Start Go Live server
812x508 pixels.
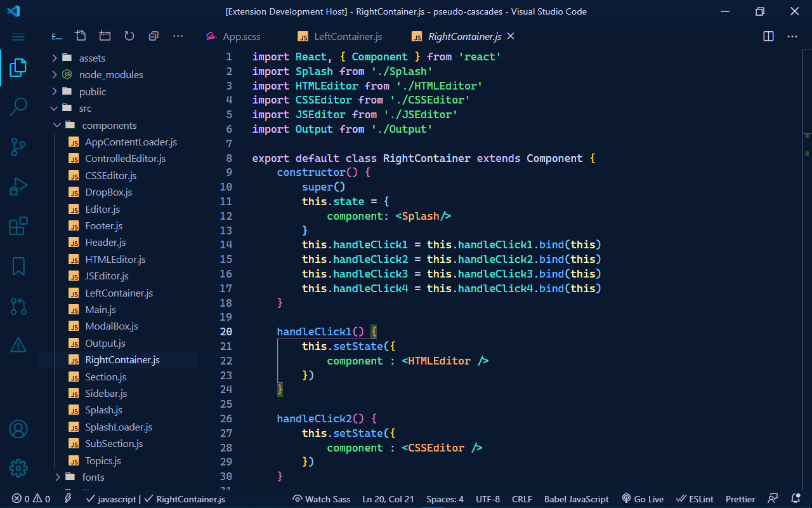coord(643,499)
